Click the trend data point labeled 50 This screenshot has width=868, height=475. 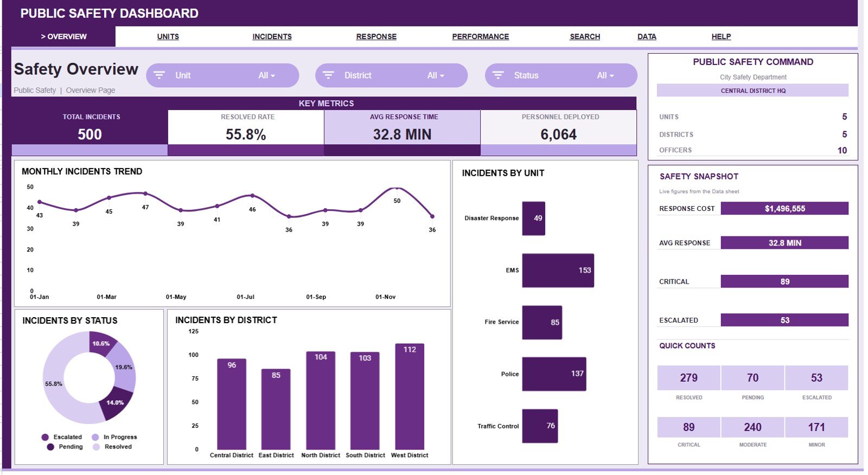[x=397, y=188]
